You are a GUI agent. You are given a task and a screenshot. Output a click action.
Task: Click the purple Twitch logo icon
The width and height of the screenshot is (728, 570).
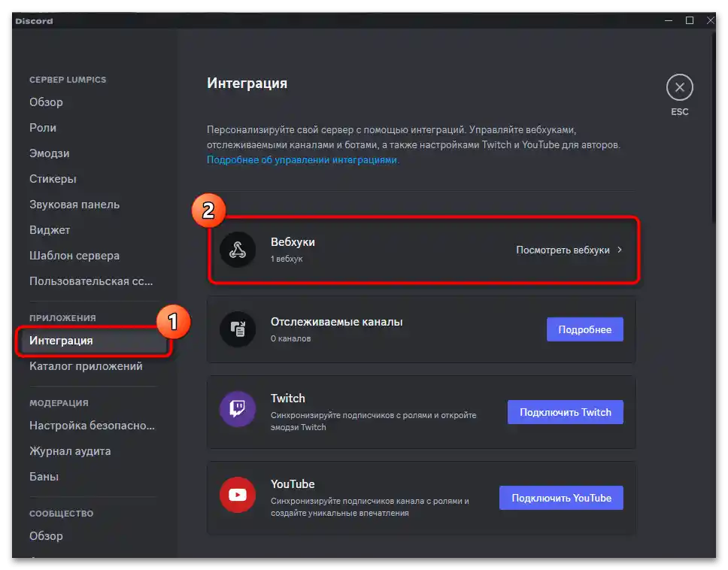pos(238,411)
